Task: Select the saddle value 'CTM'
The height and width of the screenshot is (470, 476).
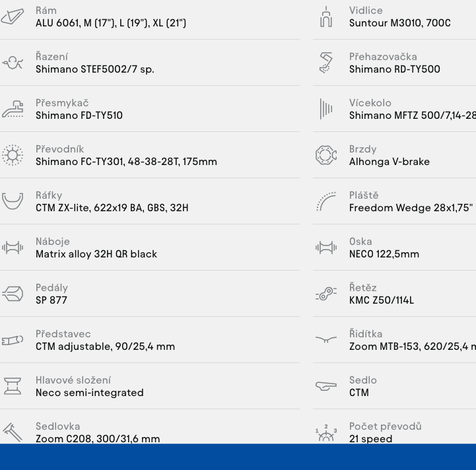Action: point(359,392)
